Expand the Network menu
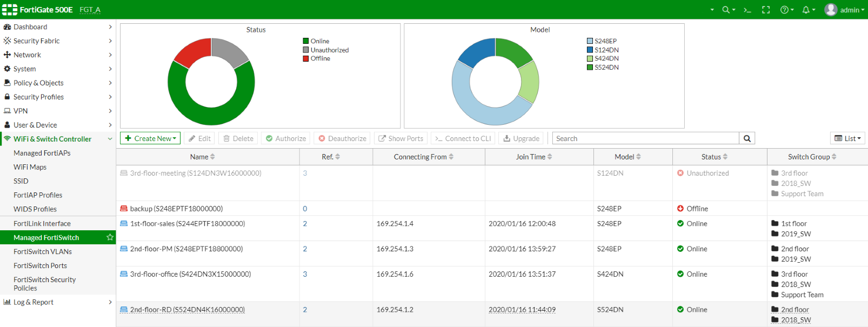The width and height of the screenshot is (868, 327). coord(58,55)
